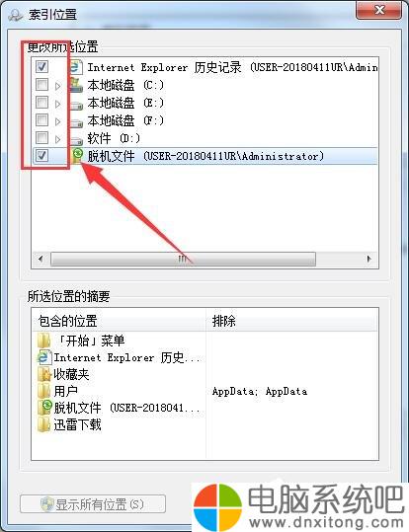Check the 软件 (D:) checkbox
This screenshot has height=532, width=409.
(41, 137)
